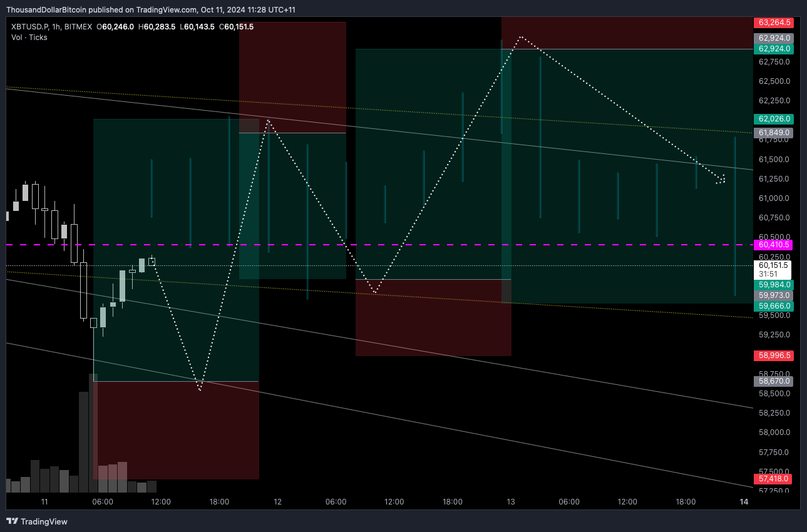Click the 61,000.0 price scale tick

click(x=774, y=198)
